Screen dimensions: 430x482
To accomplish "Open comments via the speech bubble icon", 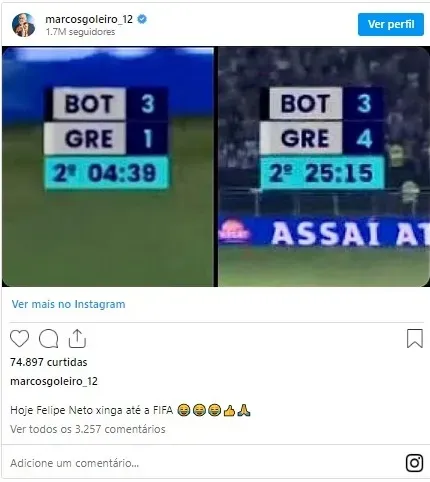I will click(x=49, y=339).
